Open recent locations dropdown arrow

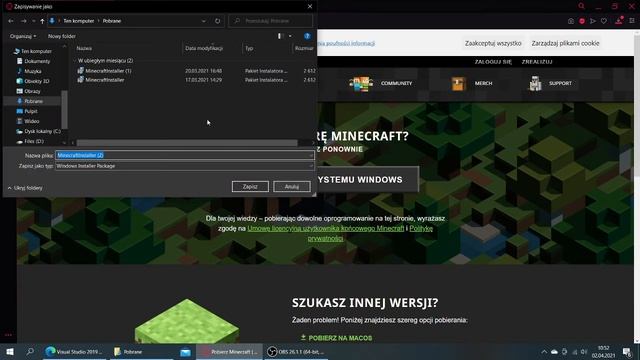coord(33,21)
